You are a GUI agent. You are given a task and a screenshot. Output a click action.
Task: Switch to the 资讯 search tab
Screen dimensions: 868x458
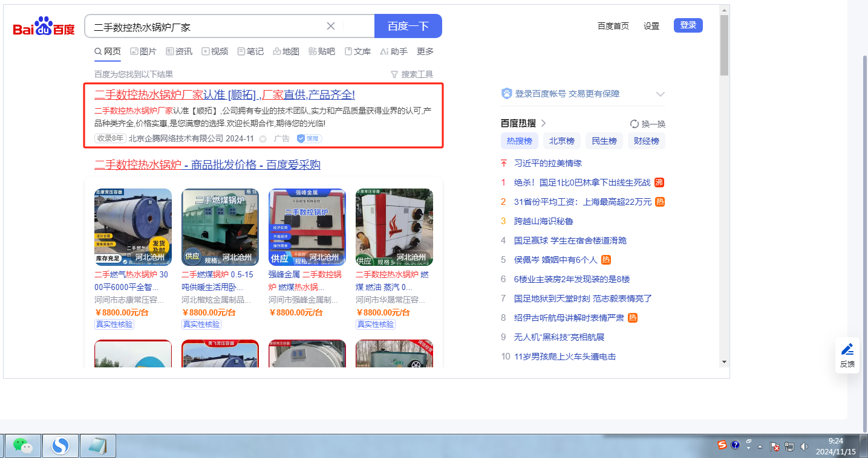[x=179, y=51]
